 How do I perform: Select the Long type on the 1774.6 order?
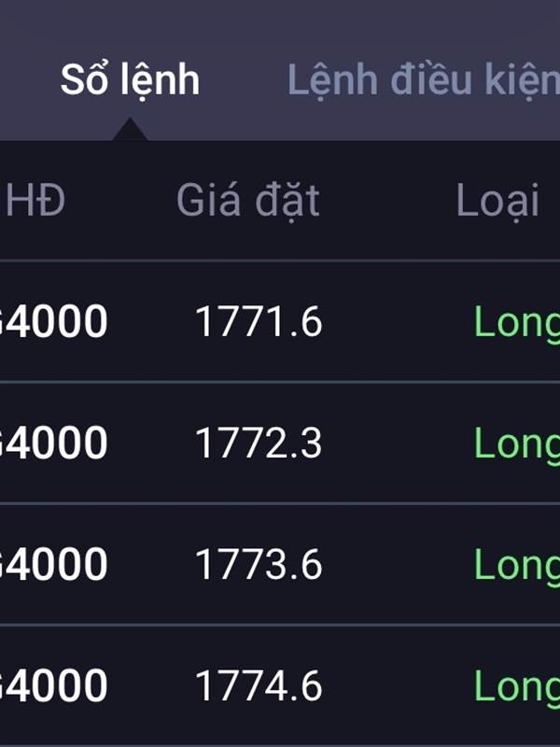516,686
